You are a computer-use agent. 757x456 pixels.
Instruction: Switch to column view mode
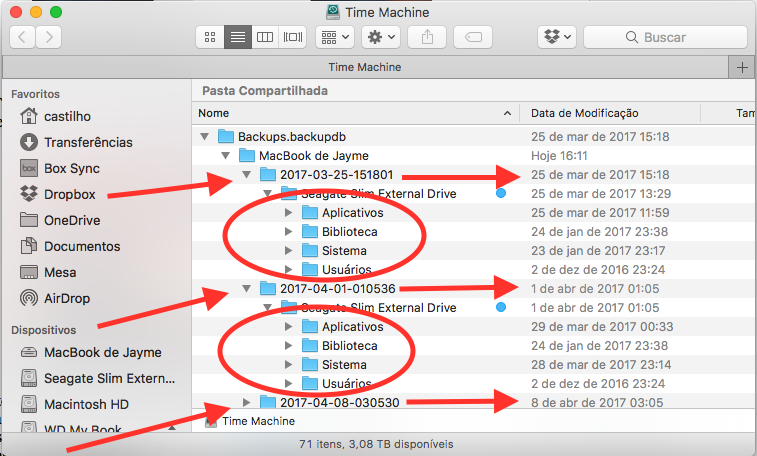coord(265,37)
